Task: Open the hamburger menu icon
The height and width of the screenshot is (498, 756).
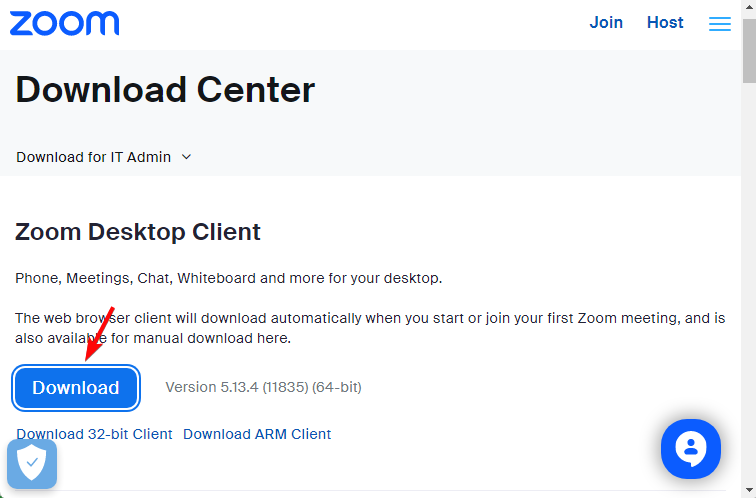Action: (x=719, y=23)
